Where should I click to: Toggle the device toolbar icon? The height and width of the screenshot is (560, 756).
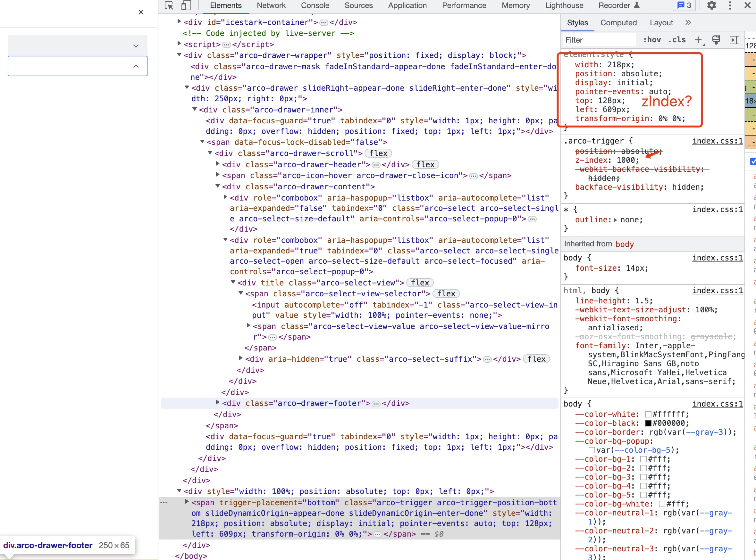click(x=186, y=6)
